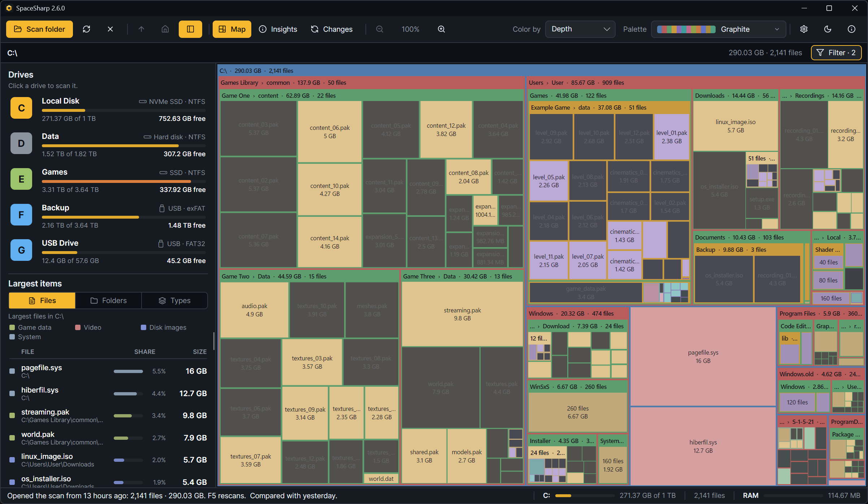This screenshot has height=504, width=868.
Task: Open the Graphite palette dropdown
Action: (719, 29)
